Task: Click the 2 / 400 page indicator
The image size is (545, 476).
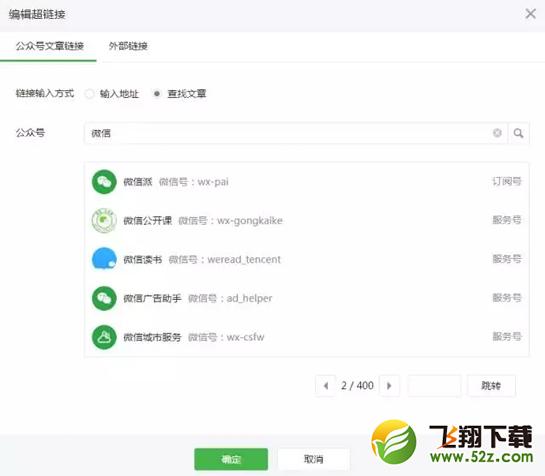Action: (x=357, y=386)
